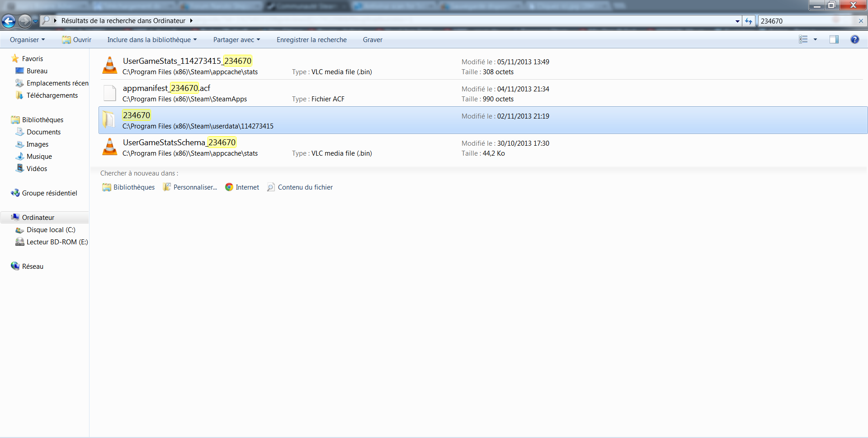Click the Forward navigation arrow

coord(25,21)
